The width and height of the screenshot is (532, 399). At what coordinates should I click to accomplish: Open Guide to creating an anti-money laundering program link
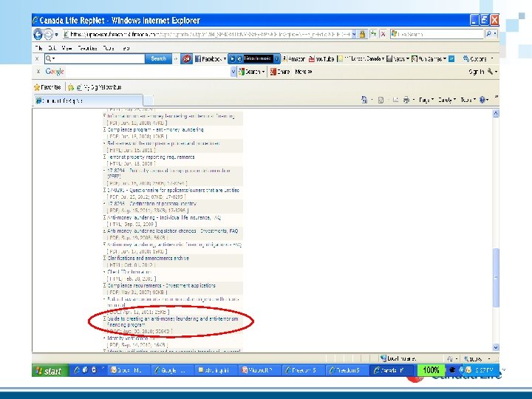(173, 321)
